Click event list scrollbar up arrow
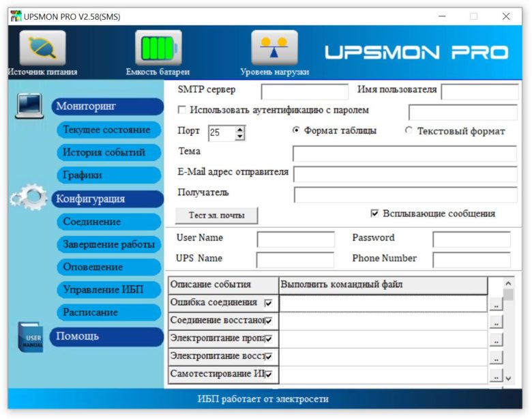The width and height of the screenshot is (532, 419). coord(508,283)
